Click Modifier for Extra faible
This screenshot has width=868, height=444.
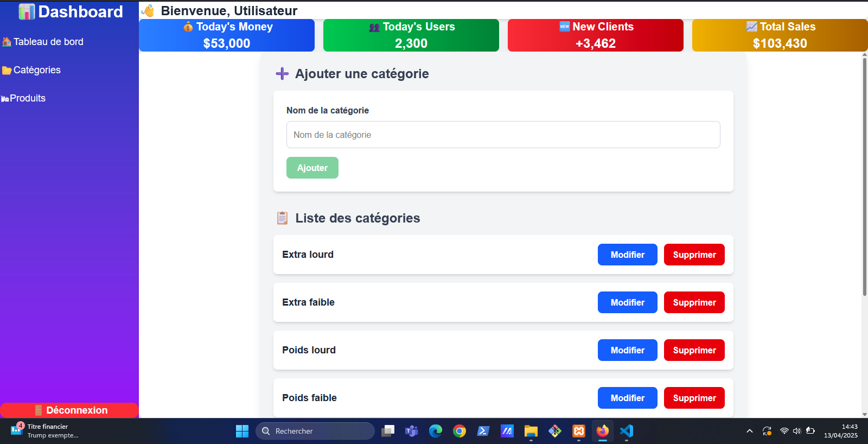(628, 302)
